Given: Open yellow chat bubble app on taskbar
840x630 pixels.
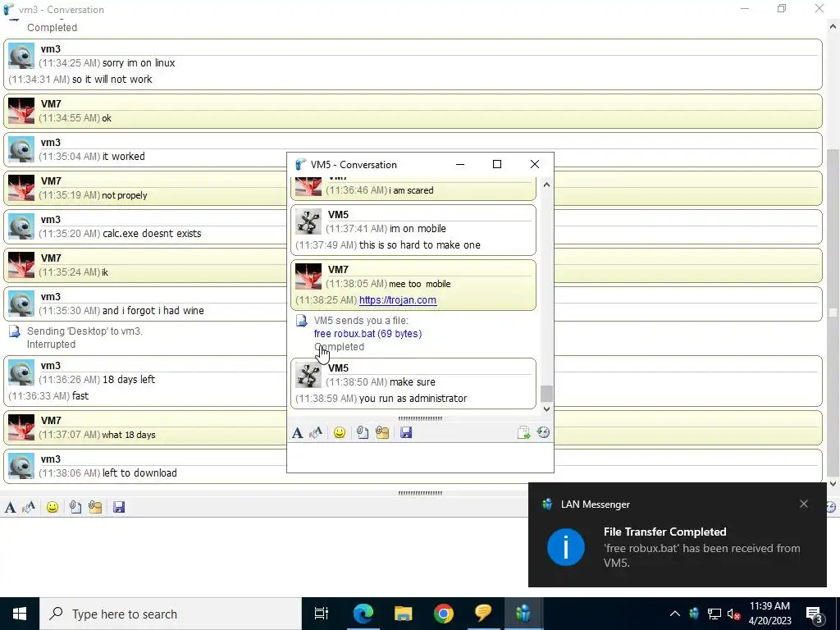Looking at the screenshot, I should pos(483,614).
